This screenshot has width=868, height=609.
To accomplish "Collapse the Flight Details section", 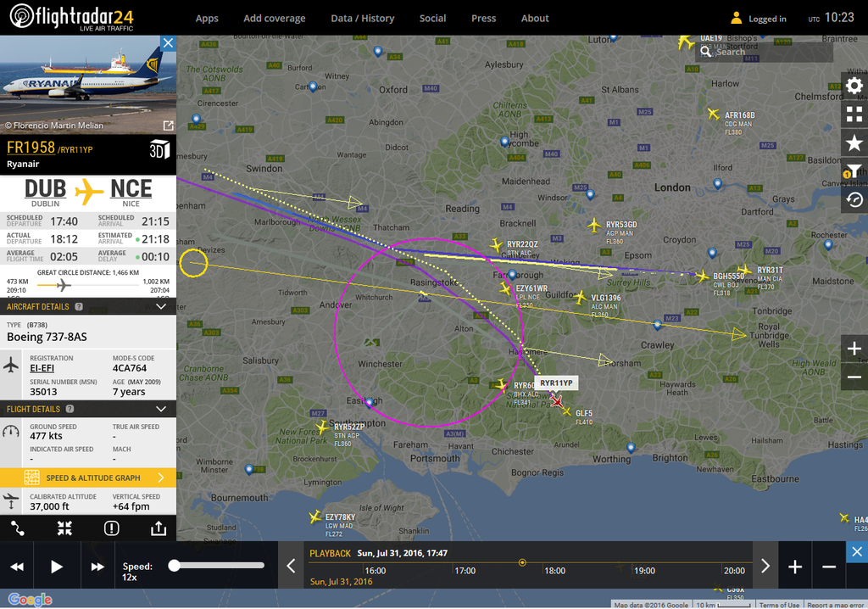I will 160,409.
